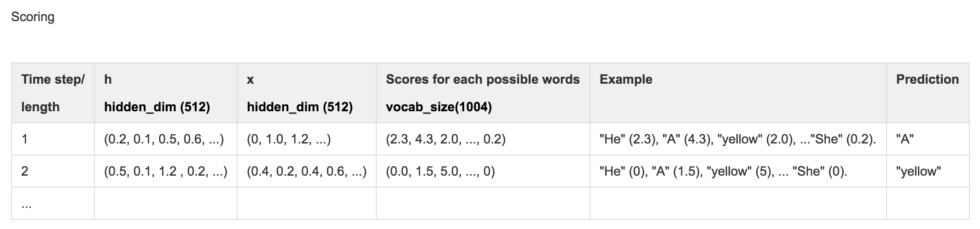The width and height of the screenshot is (980, 229).
Task: Select the cell with time step 1
Action: pos(53,139)
